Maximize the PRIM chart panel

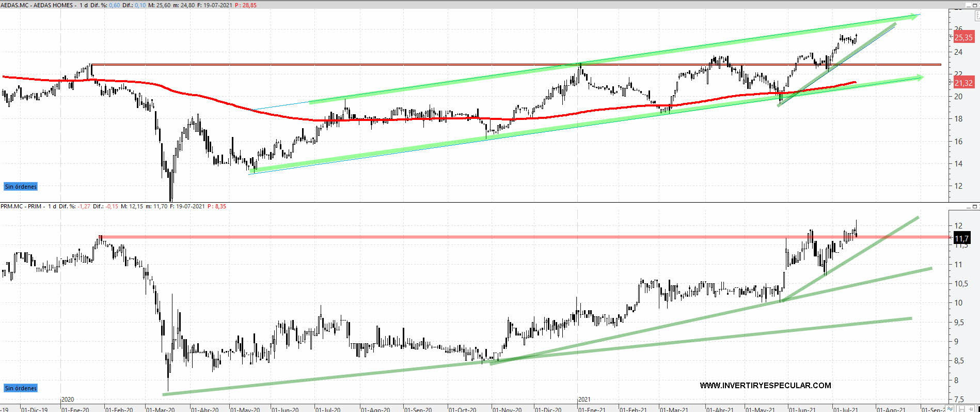(975, 207)
